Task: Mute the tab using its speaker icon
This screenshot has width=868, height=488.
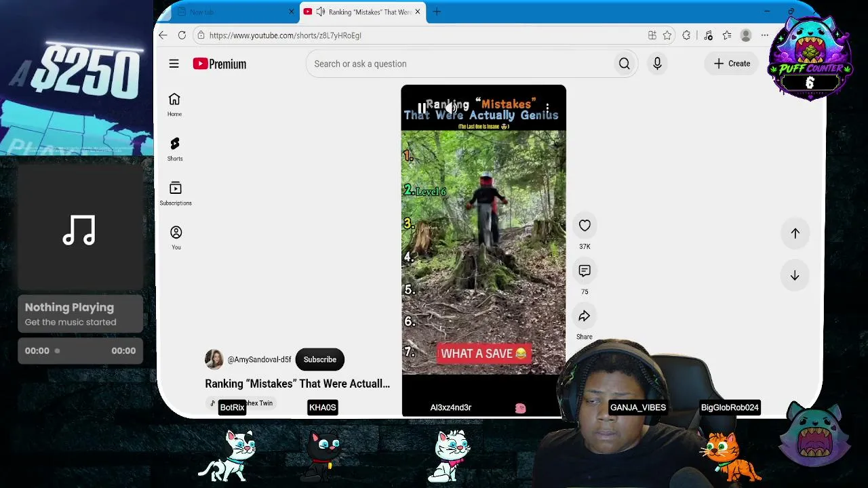Action: click(x=320, y=12)
